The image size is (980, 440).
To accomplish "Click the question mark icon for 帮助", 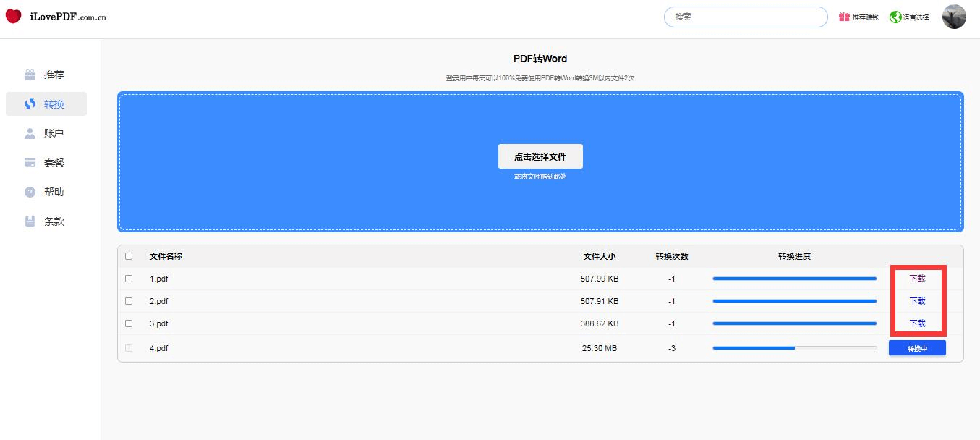I will pos(30,192).
